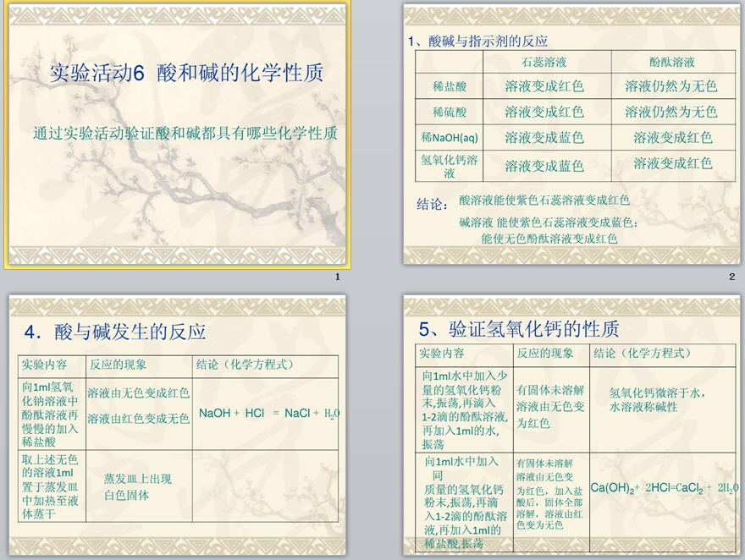Click slide number 2 label

(x=732, y=277)
